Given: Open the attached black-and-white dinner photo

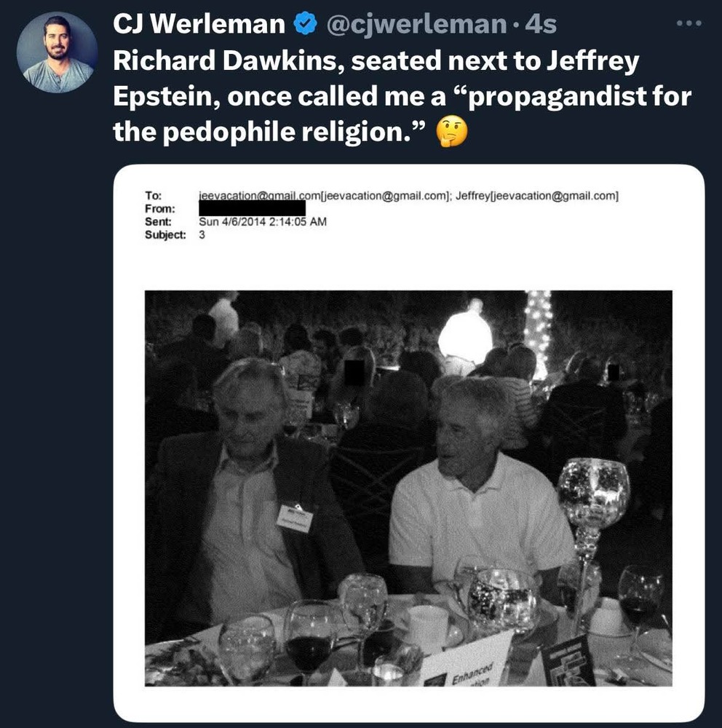Looking at the screenshot, I should tap(408, 488).
